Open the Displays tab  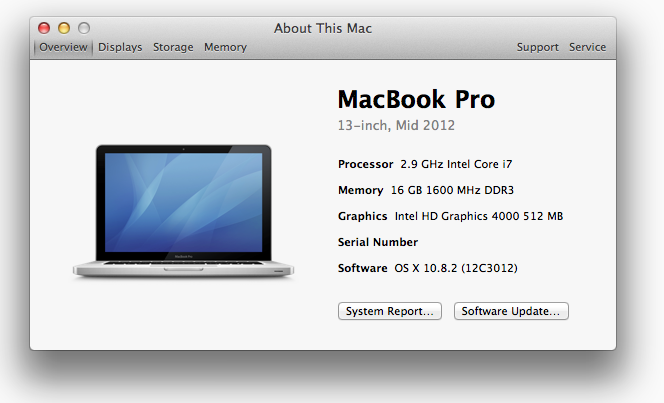coord(120,47)
